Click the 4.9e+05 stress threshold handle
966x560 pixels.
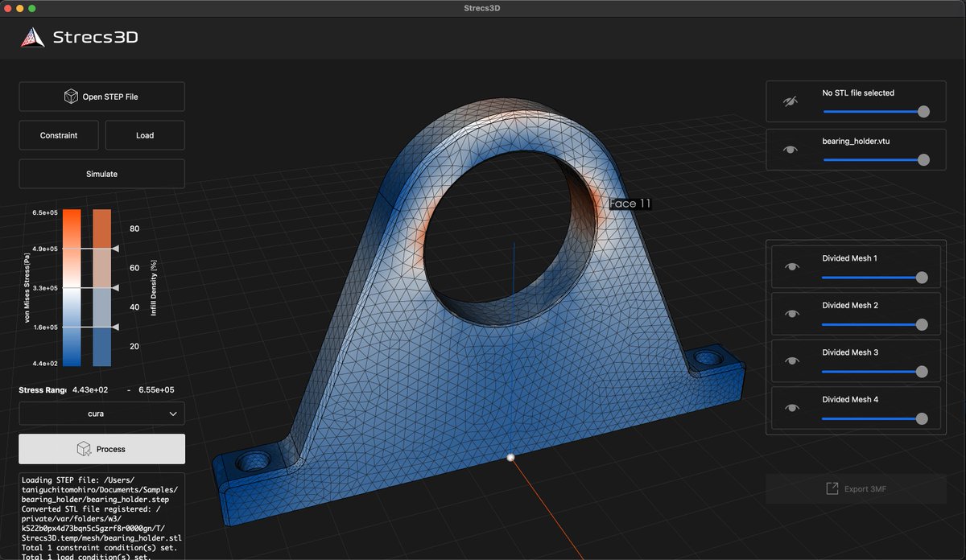click(116, 249)
